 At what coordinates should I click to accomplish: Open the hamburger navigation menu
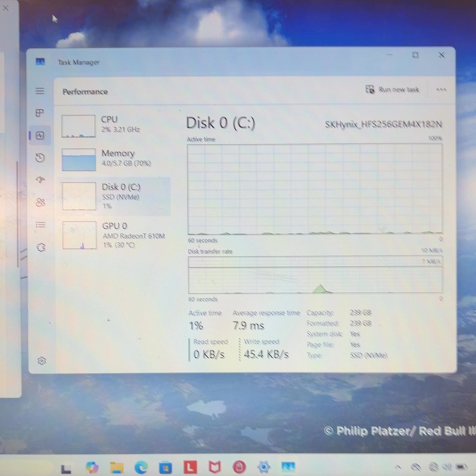pyautogui.click(x=40, y=91)
